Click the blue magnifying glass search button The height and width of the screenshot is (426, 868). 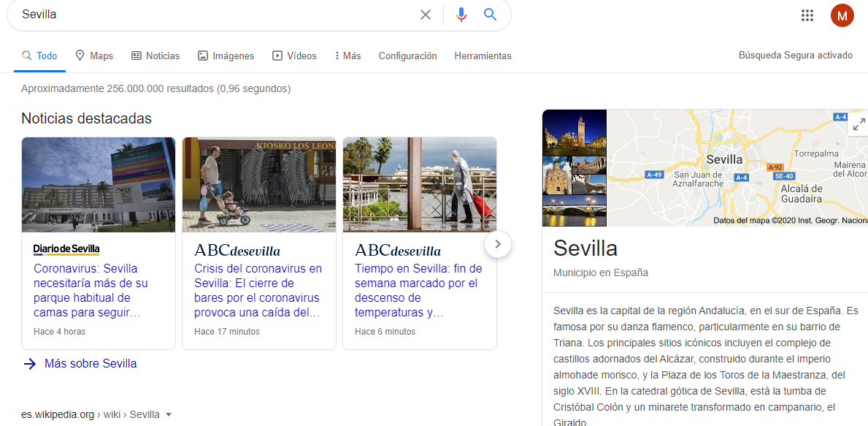click(x=490, y=15)
